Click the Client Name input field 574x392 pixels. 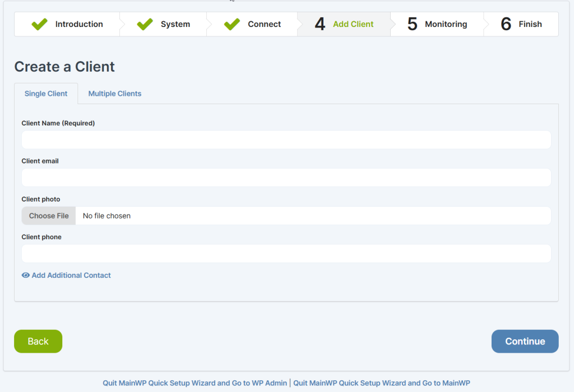tap(286, 139)
